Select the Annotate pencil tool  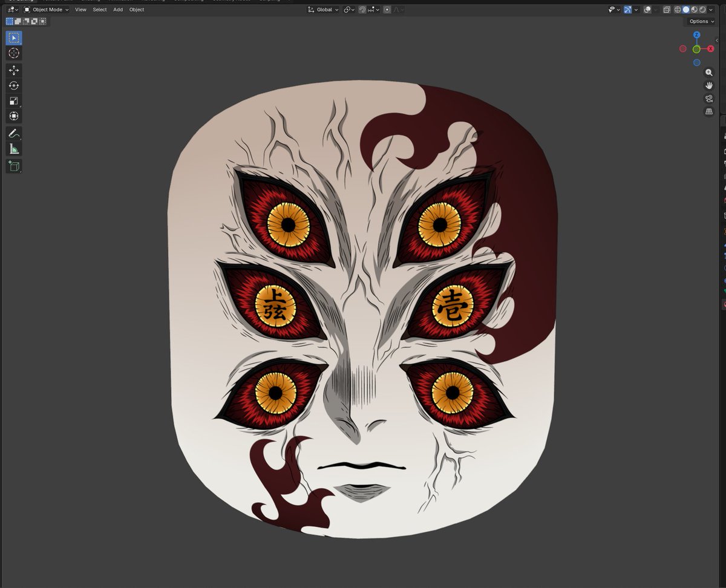pyautogui.click(x=14, y=133)
